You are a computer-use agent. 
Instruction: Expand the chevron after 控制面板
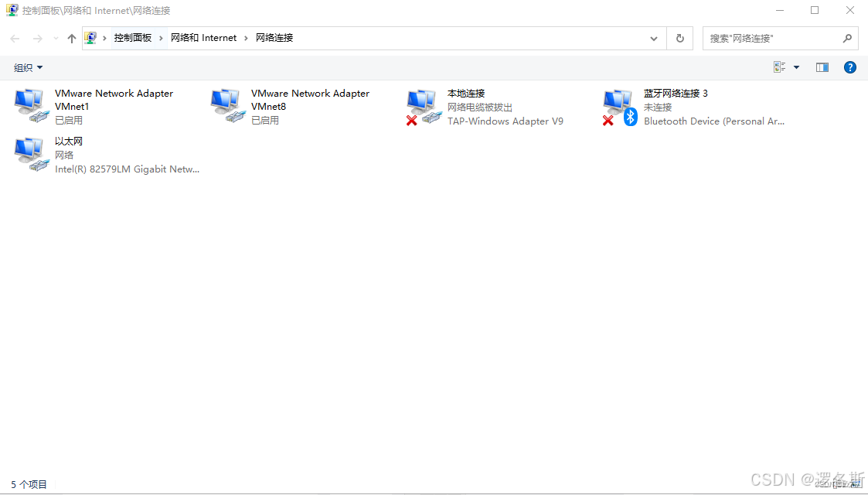(161, 38)
